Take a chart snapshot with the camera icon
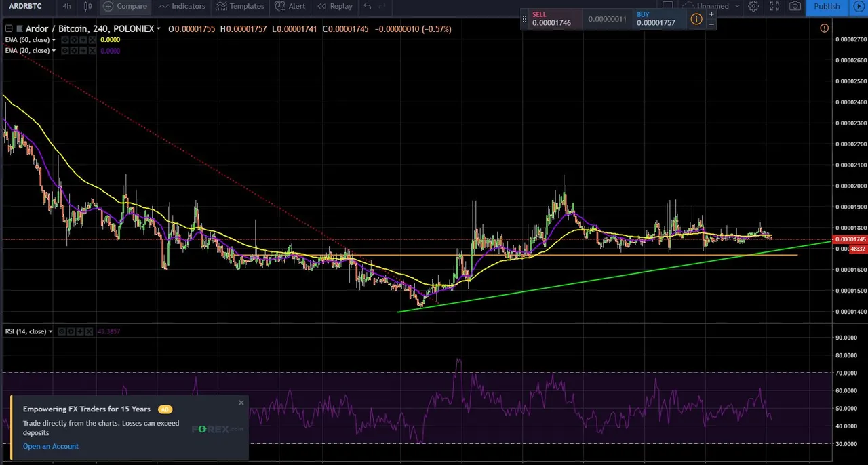Screen dimensions: 868x465 pyautogui.click(x=795, y=6)
